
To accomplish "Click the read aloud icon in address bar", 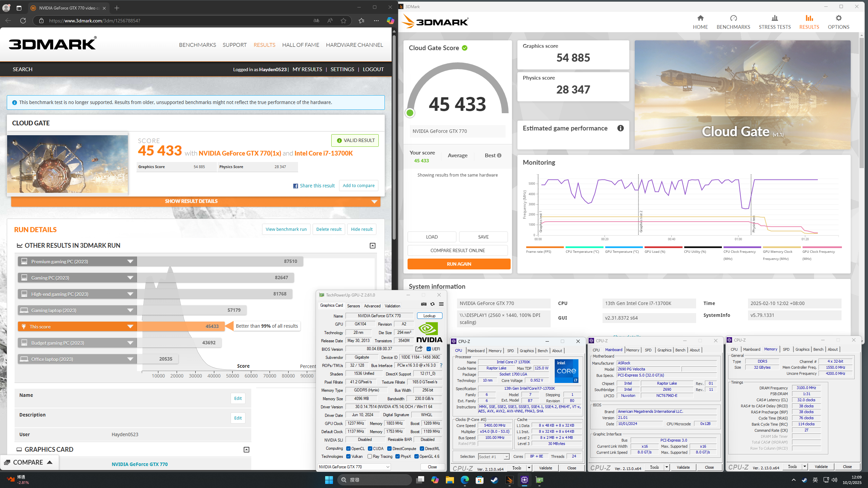I will (x=330, y=21).
